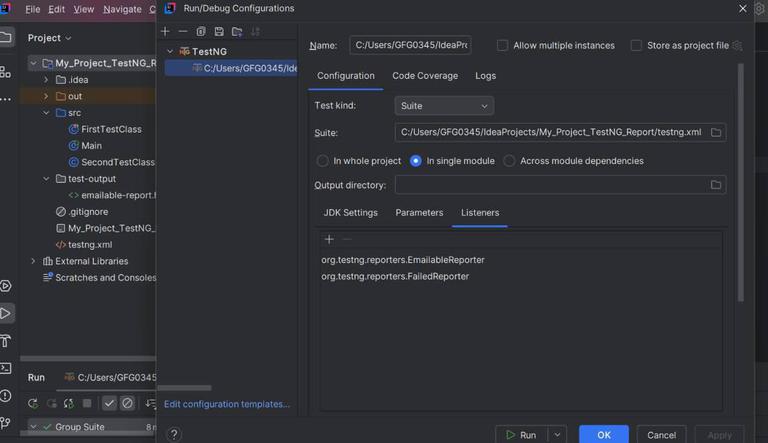
Task: Select the FailedReporter listener entry
Action: pyautogui.click(x=395, y=276)
